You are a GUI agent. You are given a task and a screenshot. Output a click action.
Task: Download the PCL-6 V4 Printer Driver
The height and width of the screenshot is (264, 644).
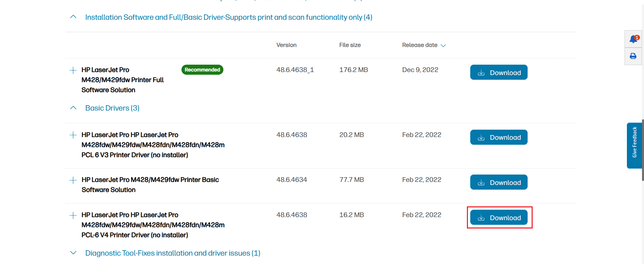click(498, 217)
